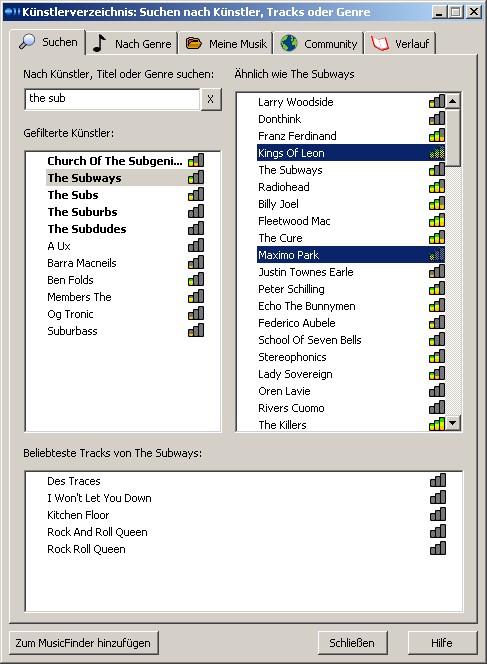The width and height of the screenshot is (487, 664).
Task: Click popularity bars icon next to Franz Ferdinand
Action: pyautogui.click(x=437, y=136)
